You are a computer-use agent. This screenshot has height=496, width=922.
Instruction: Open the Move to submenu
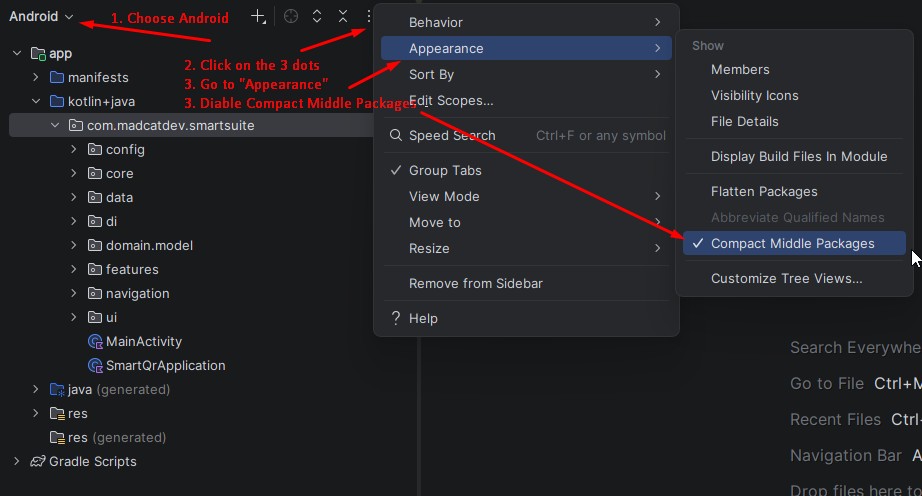tap(526, 222)
